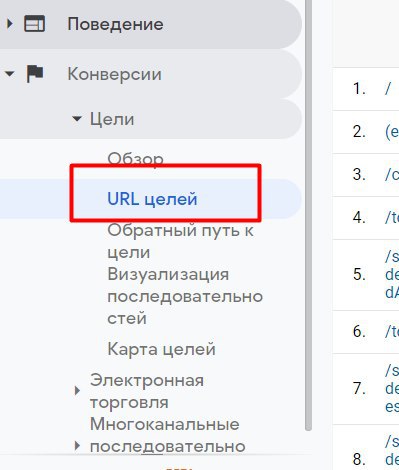Image resolution: width=399 pixels, height=470 pixels.
Task: Open the Обзор report
Action: pyautogui.click(x=135, y=159)
